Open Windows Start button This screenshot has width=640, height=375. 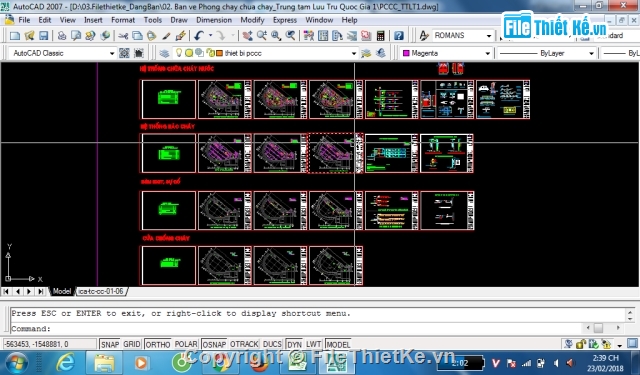click(17, 363)
